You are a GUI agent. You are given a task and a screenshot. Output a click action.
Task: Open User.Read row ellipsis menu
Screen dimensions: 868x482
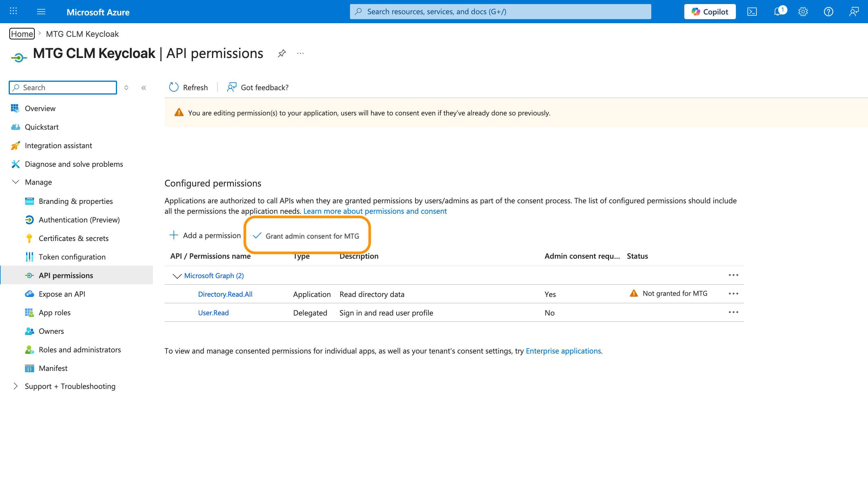tap(734, 312)
